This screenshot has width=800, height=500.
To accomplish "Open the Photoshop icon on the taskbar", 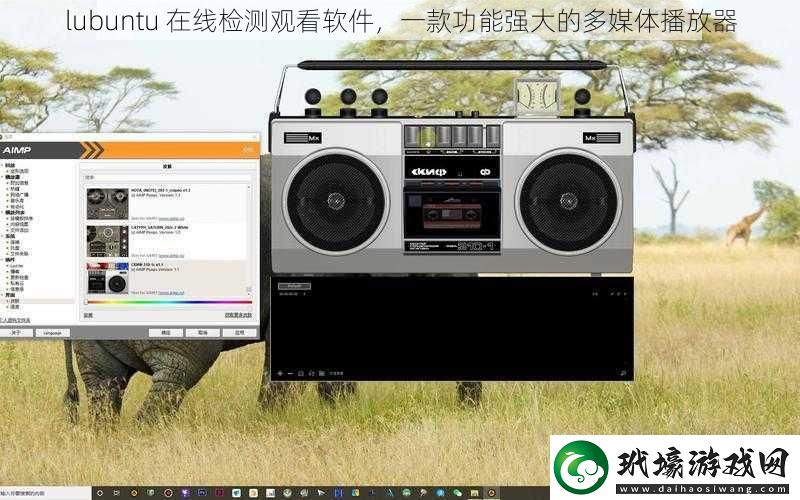I will [203, 493].
